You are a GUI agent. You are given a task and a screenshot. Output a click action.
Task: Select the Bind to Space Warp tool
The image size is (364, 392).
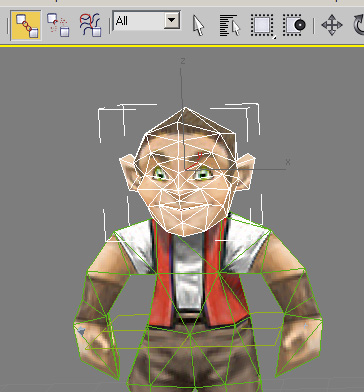(90, 25)
